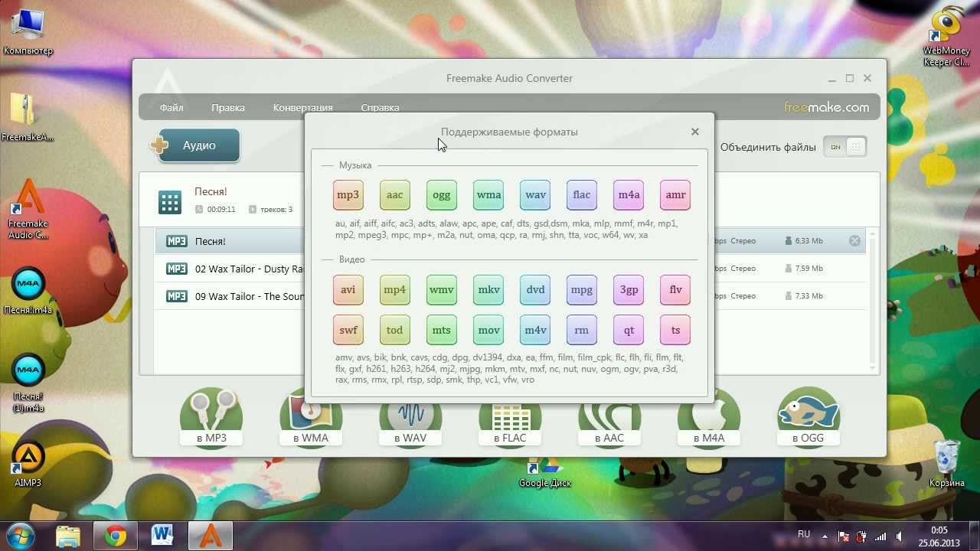Screen dimensions: 980x551
Task: Select the mpg format badge
Action: coord(582,289)
